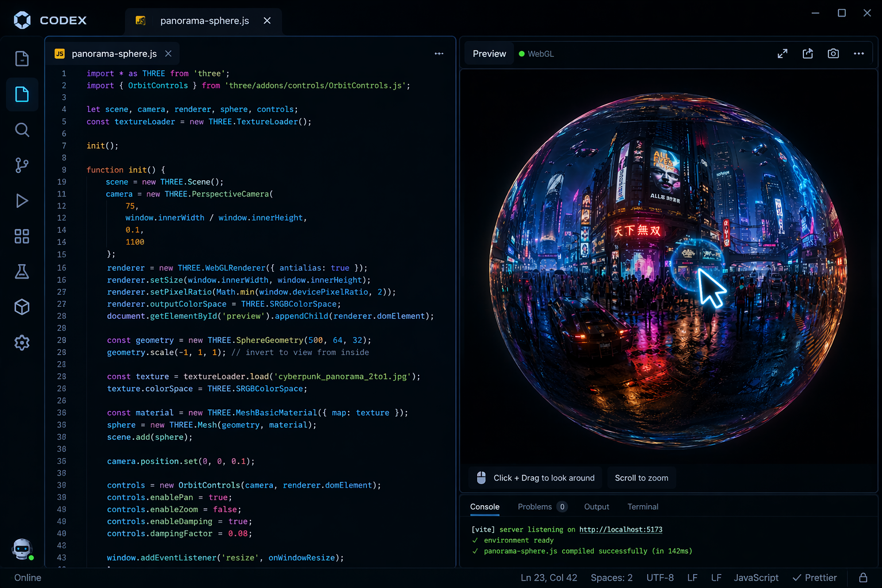Click the 'cyberpunk_panorama_2to1.jpg' string
The height and width of the screenshot is (588, 882).
tap(343, 377)
